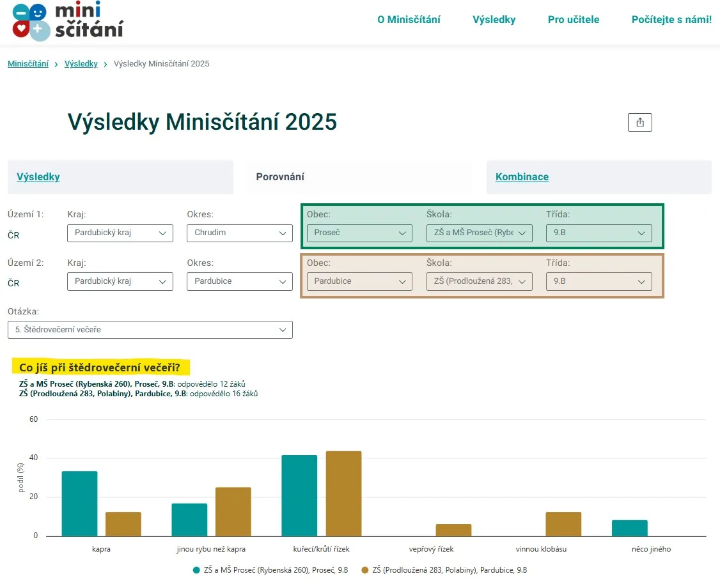Click teal kapra bar in chart

(x=79, y=504)
